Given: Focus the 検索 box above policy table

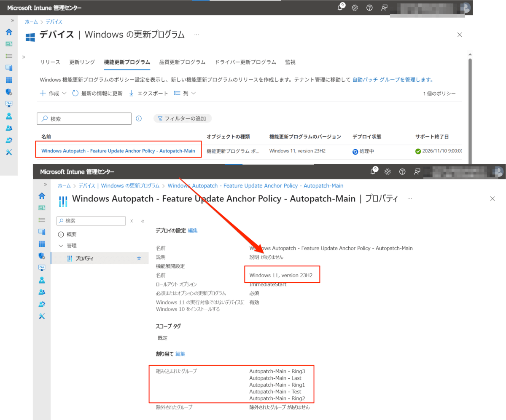Looking at the screenshot, I should 84,119.
